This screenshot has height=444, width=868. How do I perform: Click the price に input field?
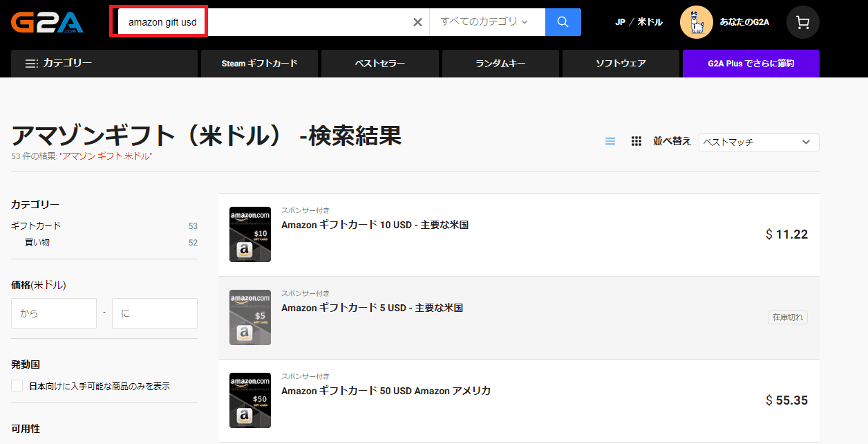[155, 313]
